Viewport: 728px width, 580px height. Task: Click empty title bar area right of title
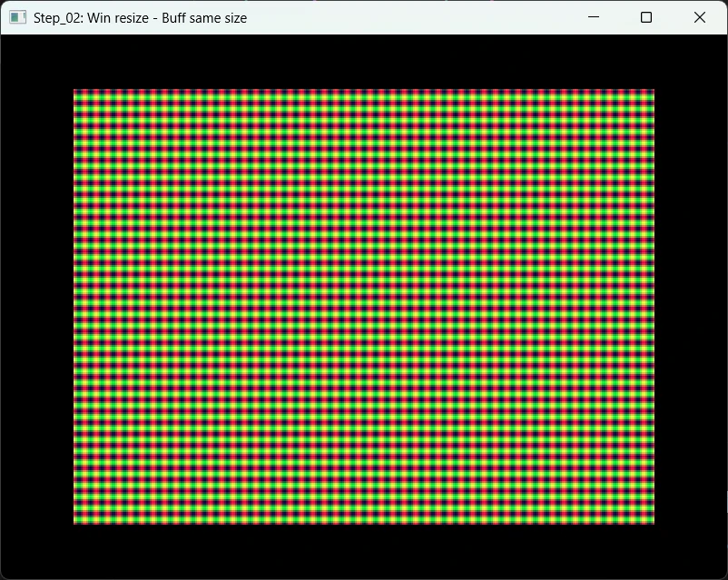pos(408,17)
